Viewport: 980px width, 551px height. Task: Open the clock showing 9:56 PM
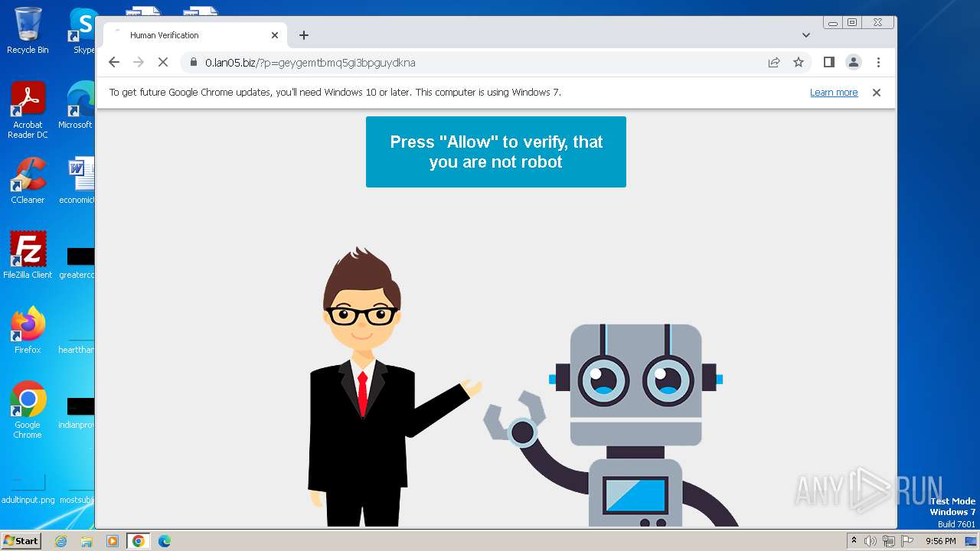(x=941, y=541)
